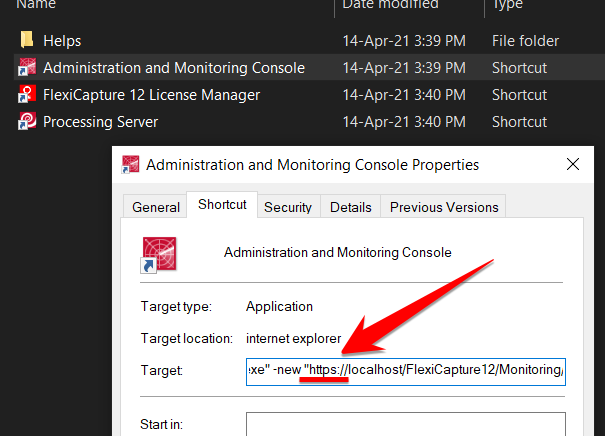This screenshot has width=605, height=436.
Task: Switch to the General tab
Action: pos(155,207)
